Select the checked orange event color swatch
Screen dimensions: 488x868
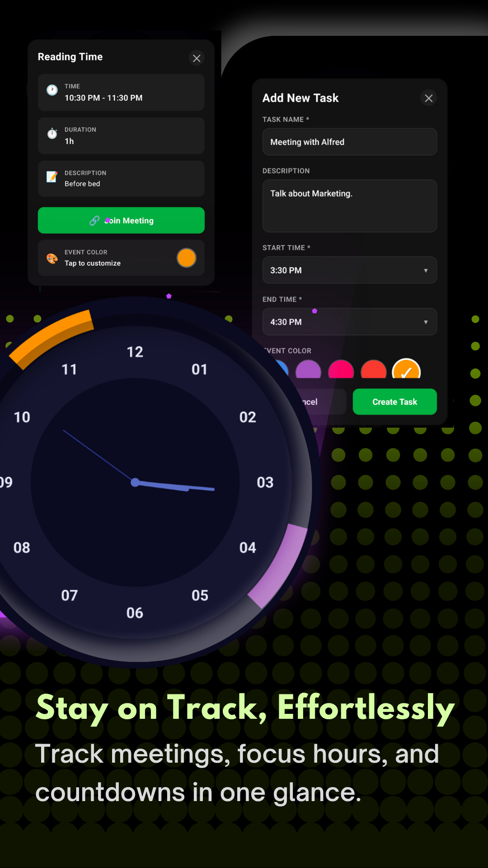tap(406, 369)
